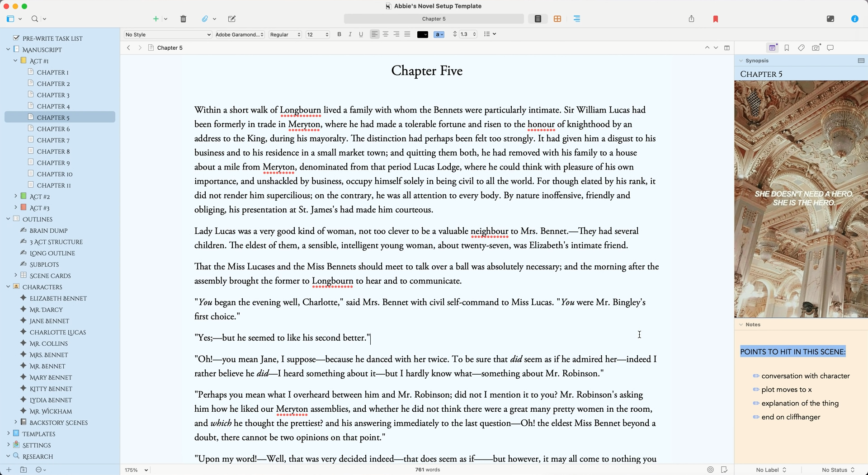Collapse the Characters folder
This screenshot has width=868, height=475.
click(x=8, y=287)
